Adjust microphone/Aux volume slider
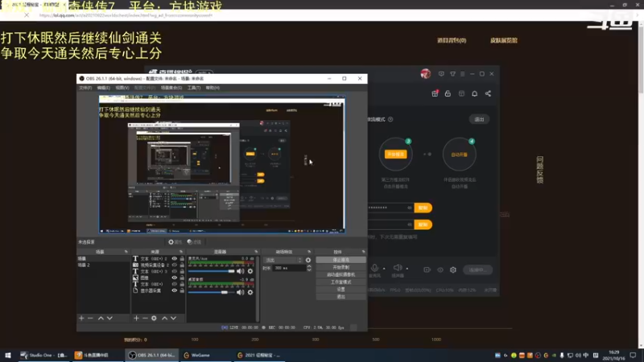Image resolution: width=644 pixels, height=362 pixels. point(212,271)
